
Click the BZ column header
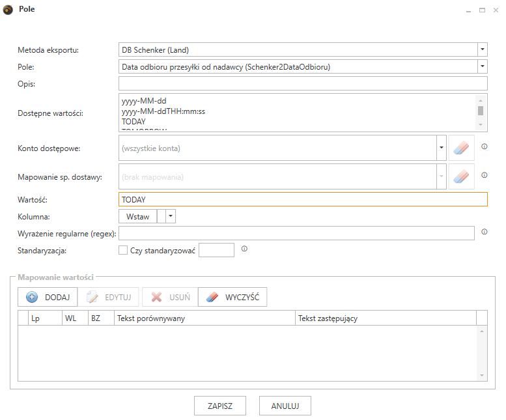pos(101,318)
